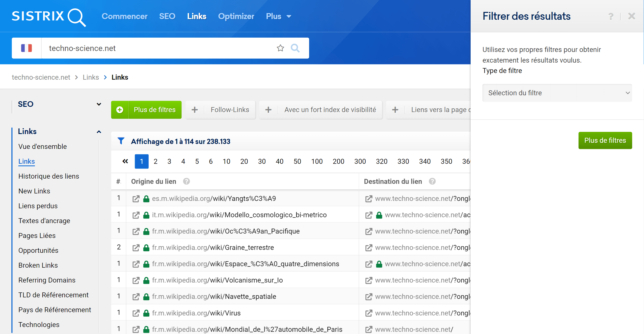Open the Links top navigation tab

[196, 16]
